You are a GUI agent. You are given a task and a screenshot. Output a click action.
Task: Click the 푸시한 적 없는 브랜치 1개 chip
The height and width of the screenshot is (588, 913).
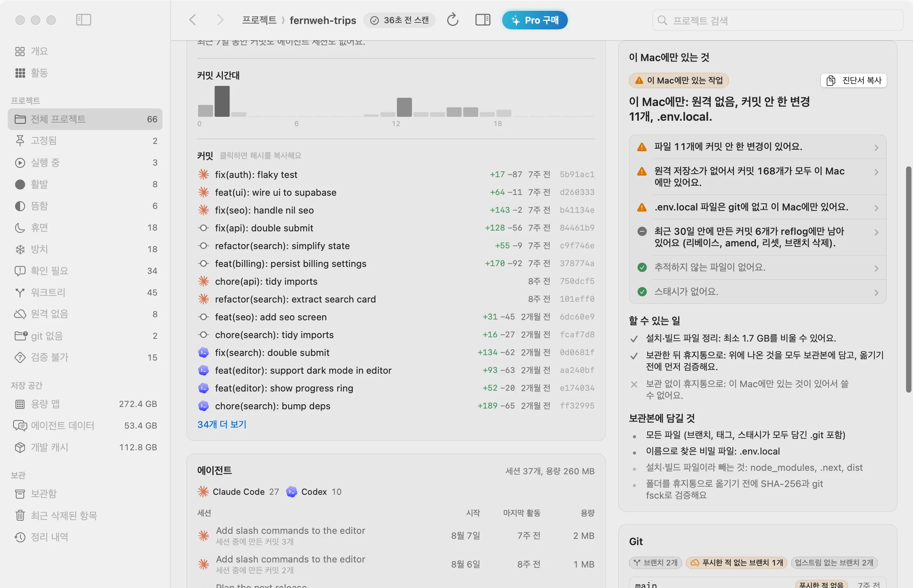(737, 563)
